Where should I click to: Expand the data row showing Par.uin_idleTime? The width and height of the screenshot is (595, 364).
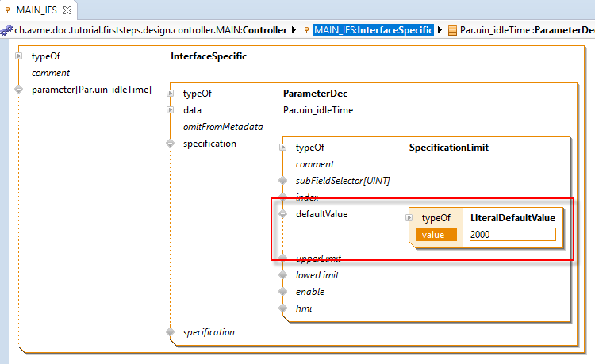pos(170,110)
